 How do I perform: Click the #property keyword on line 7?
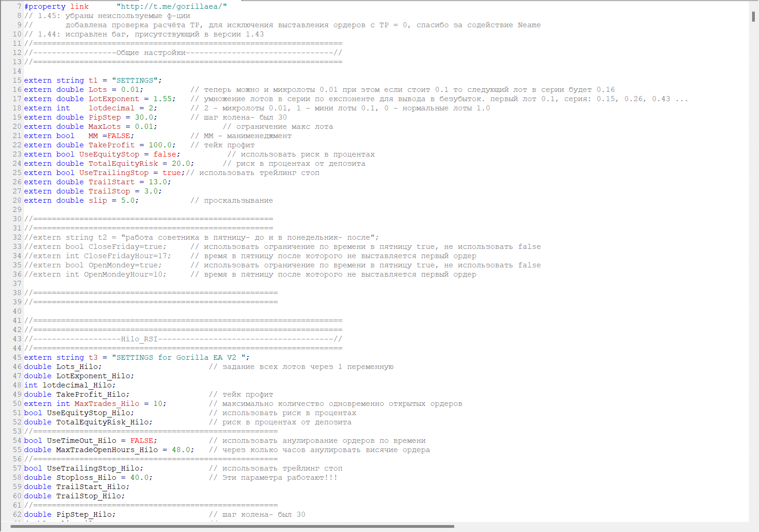pos(45,6)
